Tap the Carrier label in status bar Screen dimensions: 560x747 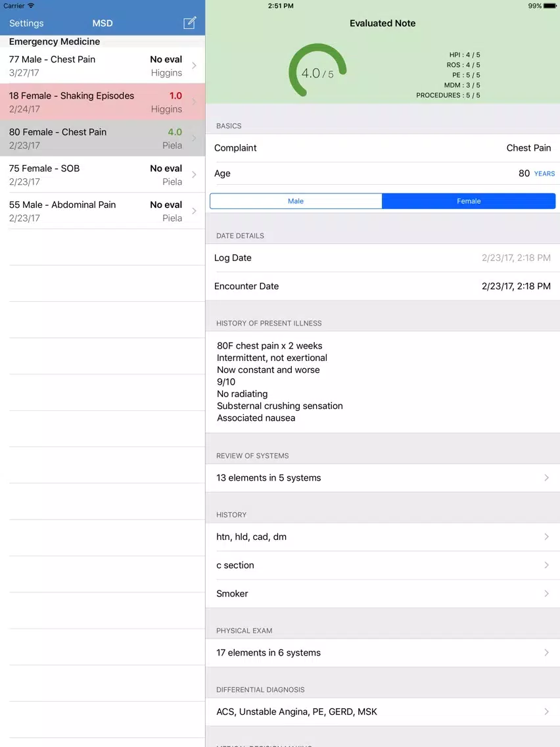(x=14, y=6)
